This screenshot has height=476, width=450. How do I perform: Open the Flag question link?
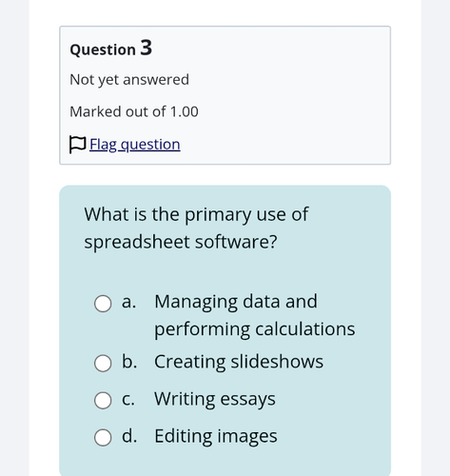click(x=135, y=145)
